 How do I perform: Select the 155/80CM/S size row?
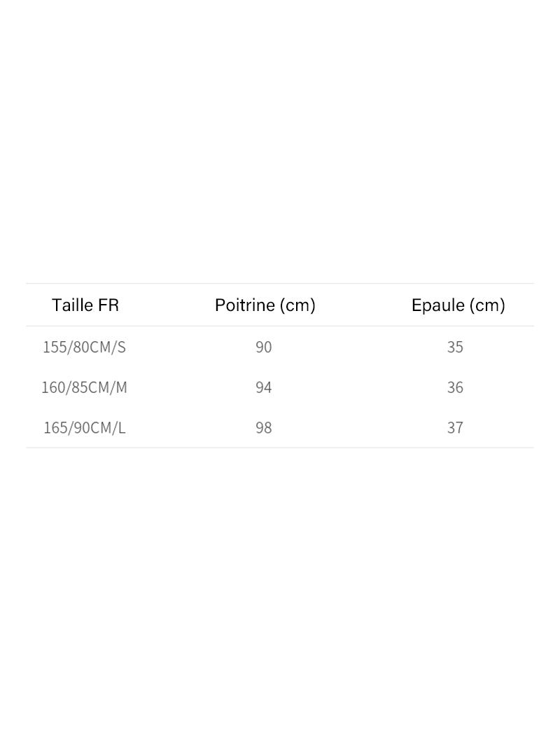pos(280,347)
